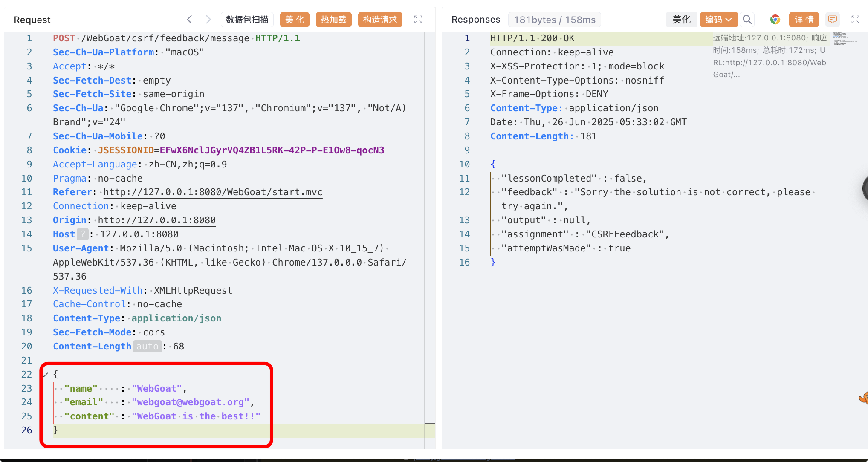Click the "attemptWasMade" key in the response

tap(546, 248)
